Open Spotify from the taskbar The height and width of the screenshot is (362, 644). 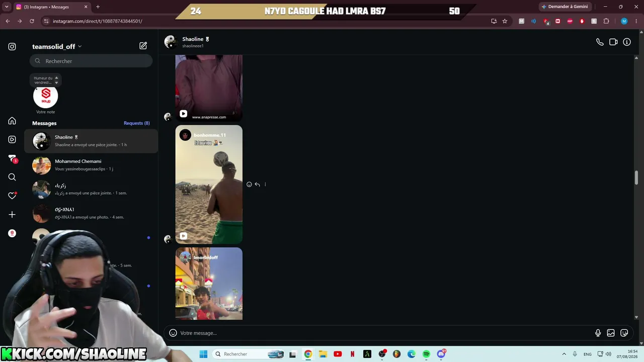click(426, 354)
